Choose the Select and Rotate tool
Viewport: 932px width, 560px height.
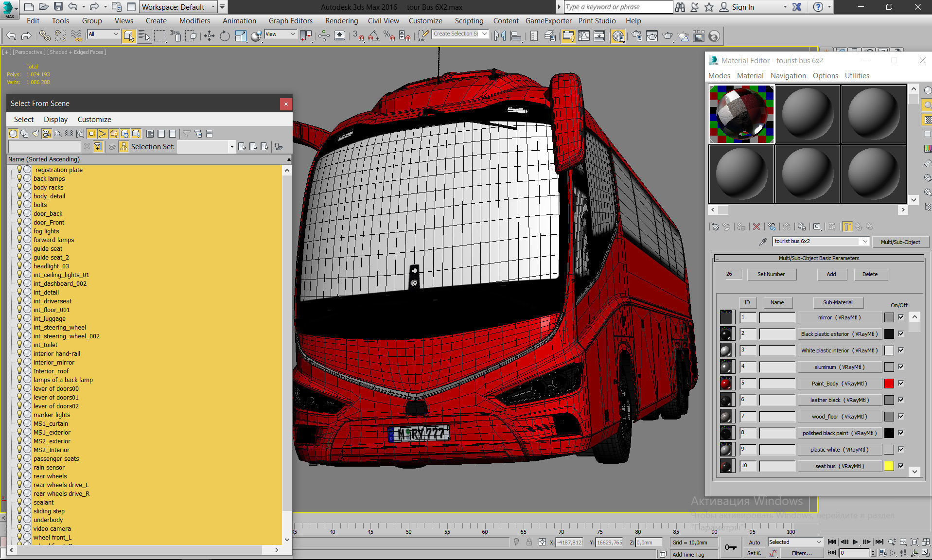[225, 36]
